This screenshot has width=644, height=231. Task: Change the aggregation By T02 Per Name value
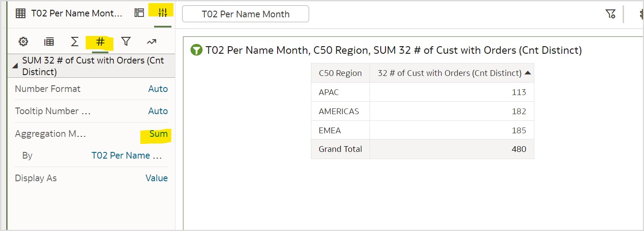pyautogui.click(x=127, y=155)
